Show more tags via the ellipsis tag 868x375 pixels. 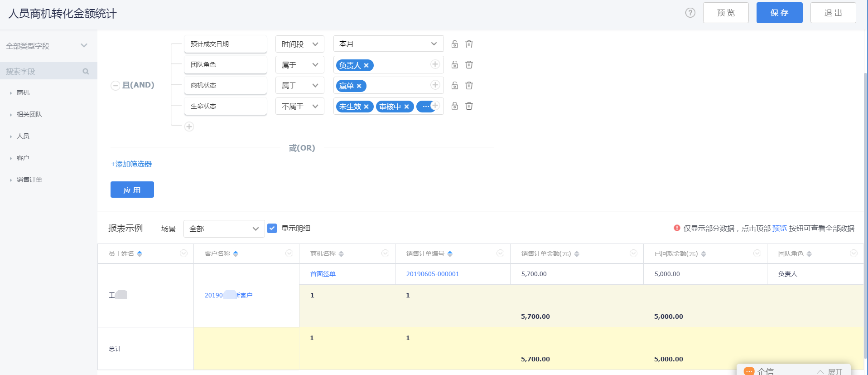pyautogui.click(x=425, y=107)
